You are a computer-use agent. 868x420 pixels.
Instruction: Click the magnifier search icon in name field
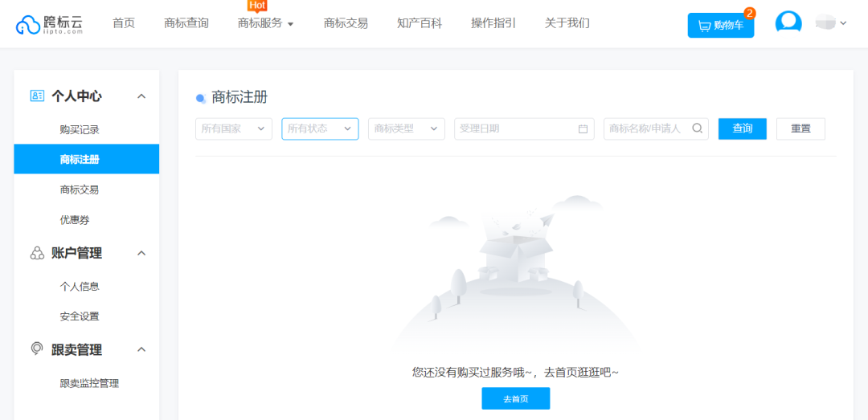pyautogui.click(x=697, y=128)
